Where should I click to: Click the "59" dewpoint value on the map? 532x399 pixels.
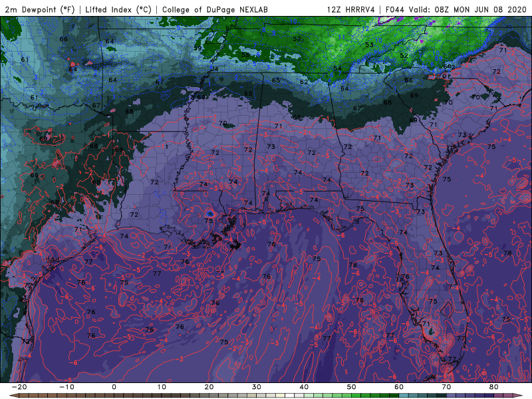pyautogui.click(x=198, y=48)
